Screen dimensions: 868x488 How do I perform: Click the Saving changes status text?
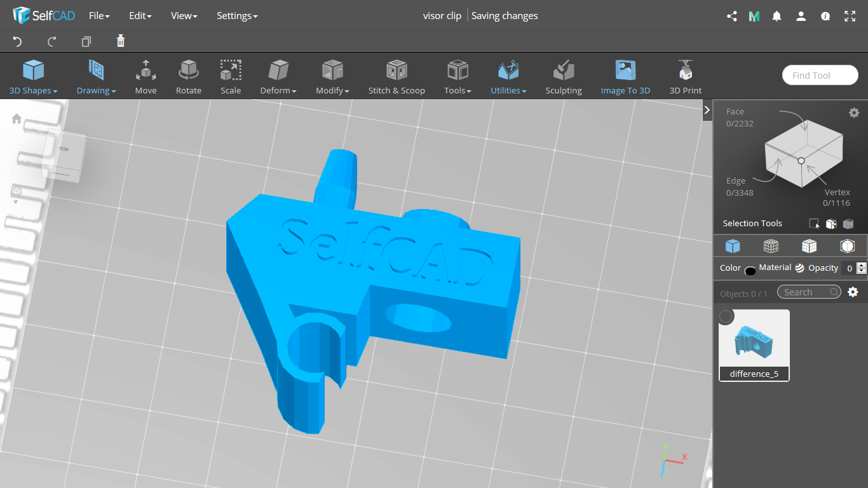tap(505, 16)
